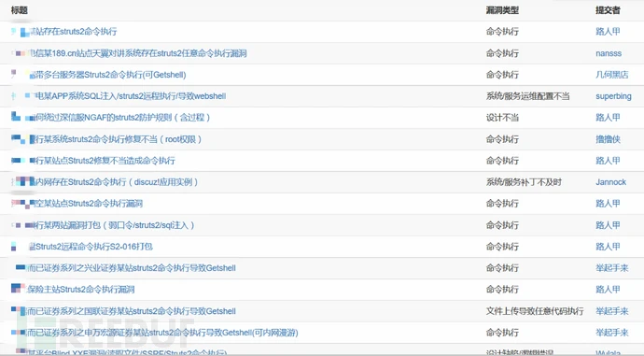View submitter Jannock profile

click(x=610, y=182)
